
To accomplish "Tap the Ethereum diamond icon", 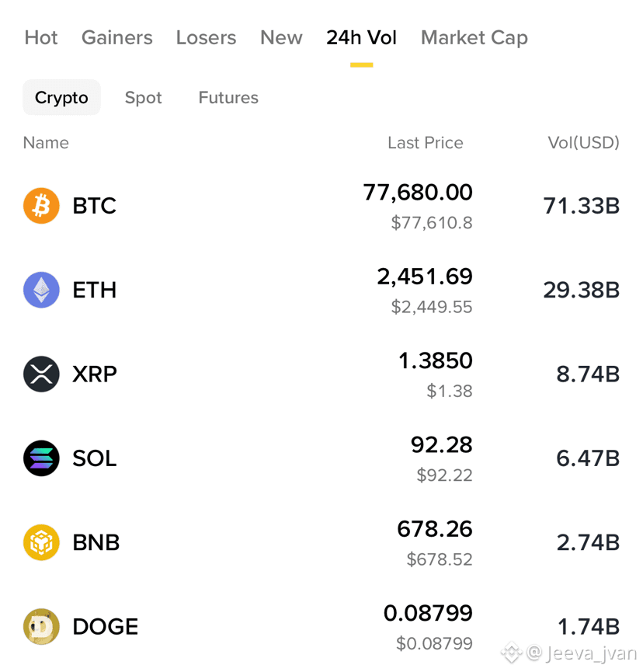I will coord(41,290).
